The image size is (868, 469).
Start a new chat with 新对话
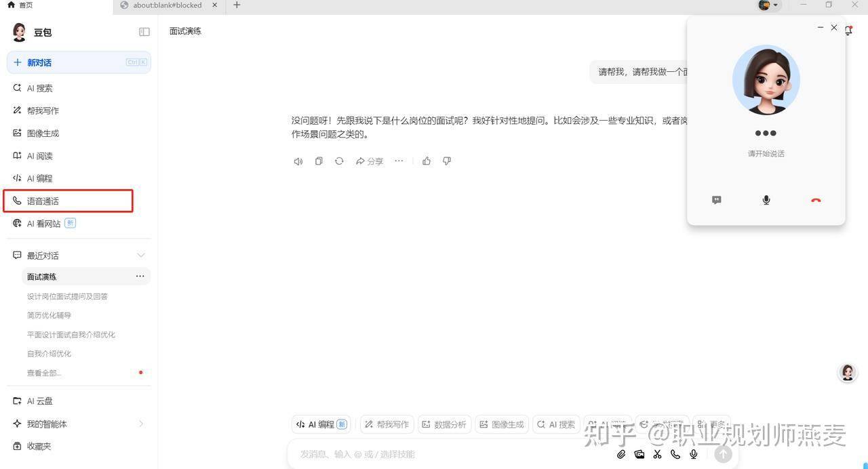(x=79, y=62)
